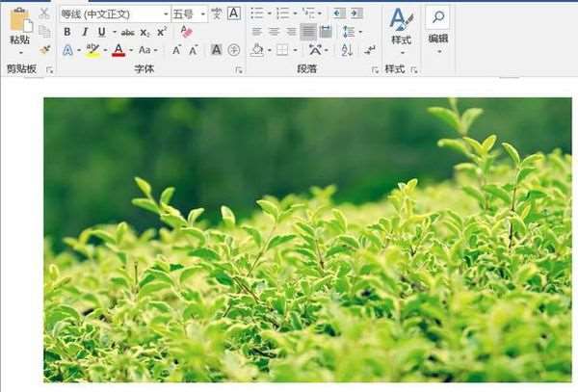Expand the underline style dropdown arrow
578x392 pixels.
(x=115, y=33)
